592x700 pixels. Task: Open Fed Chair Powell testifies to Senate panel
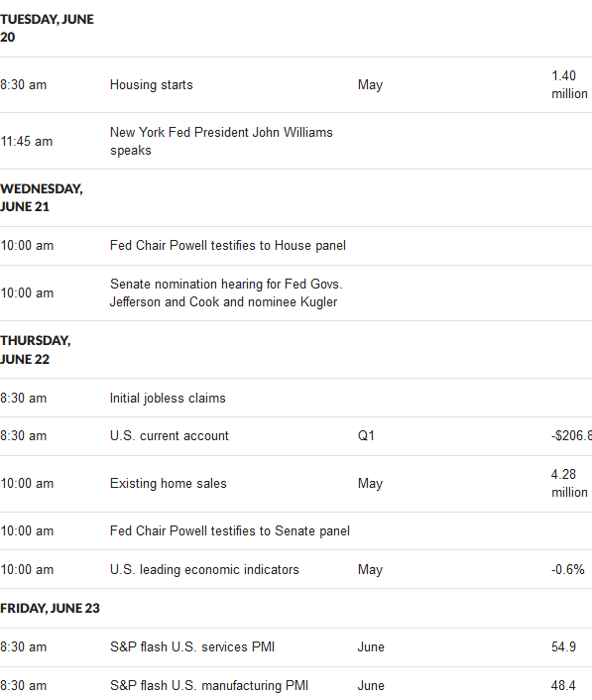coord(230,530)
